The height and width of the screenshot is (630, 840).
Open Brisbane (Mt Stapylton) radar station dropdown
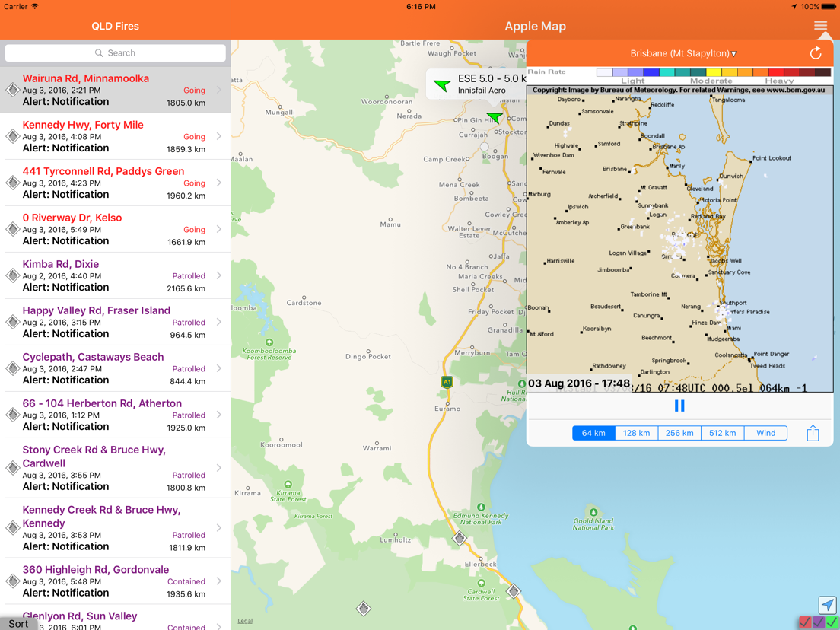(683, 53)
